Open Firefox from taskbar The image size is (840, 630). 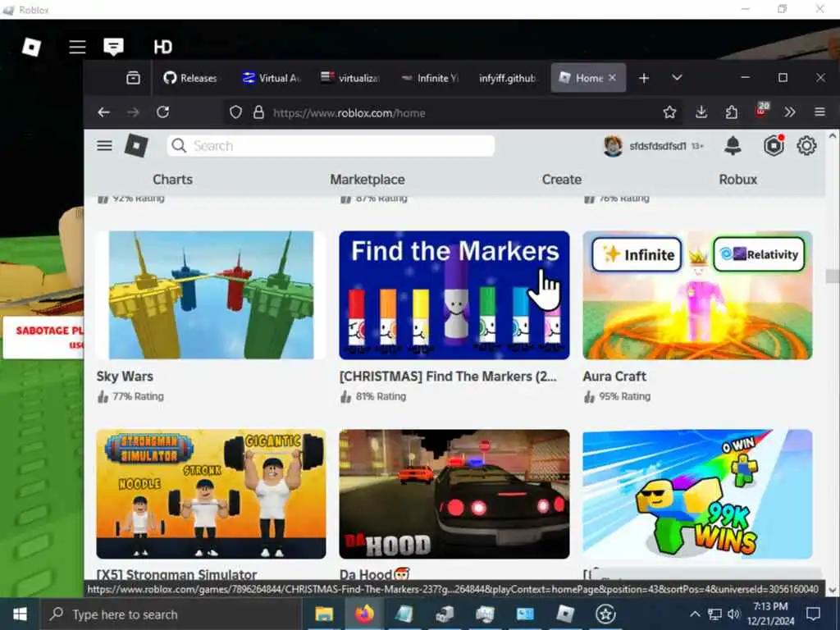[364, 614]
